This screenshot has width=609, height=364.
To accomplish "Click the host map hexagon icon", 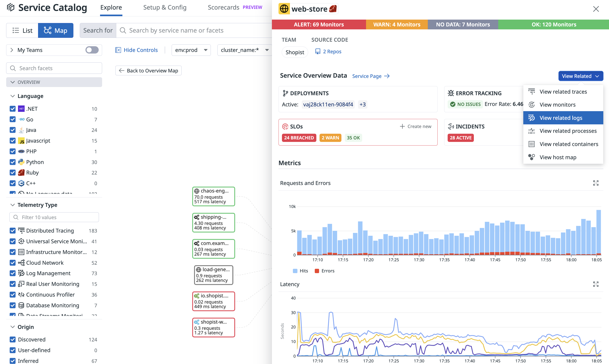I will (x=531, y=157).
